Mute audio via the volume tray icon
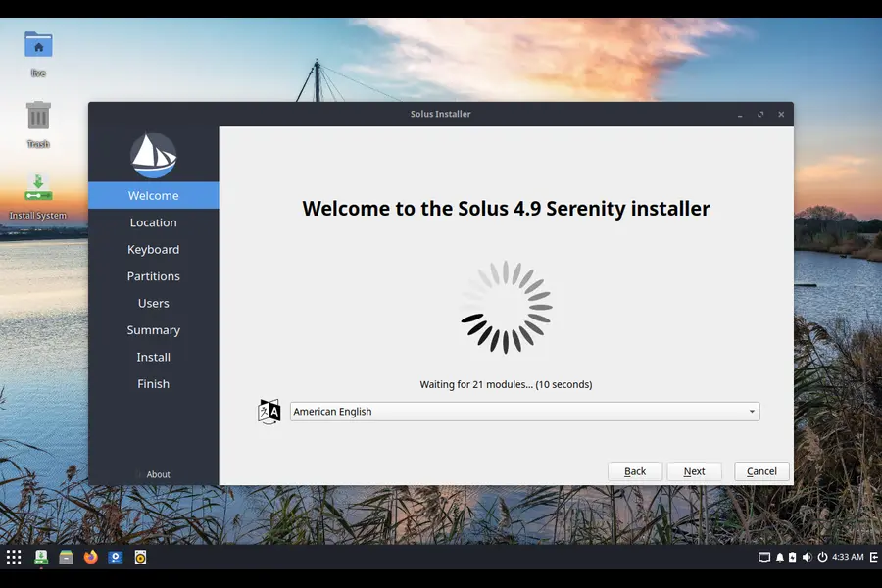Screen dimensions: 882x588 (808, 557)
